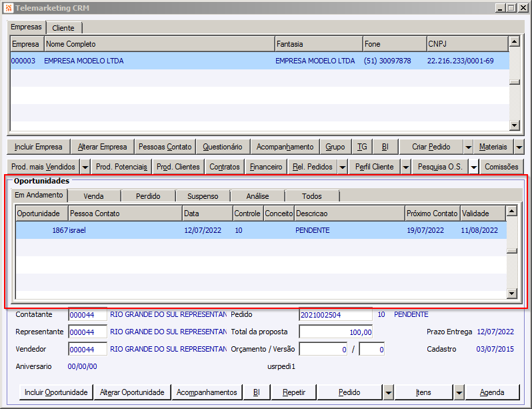Open the Agenda button
The width and height of the screenshot is (532, 409).
[x=492, y=392]
